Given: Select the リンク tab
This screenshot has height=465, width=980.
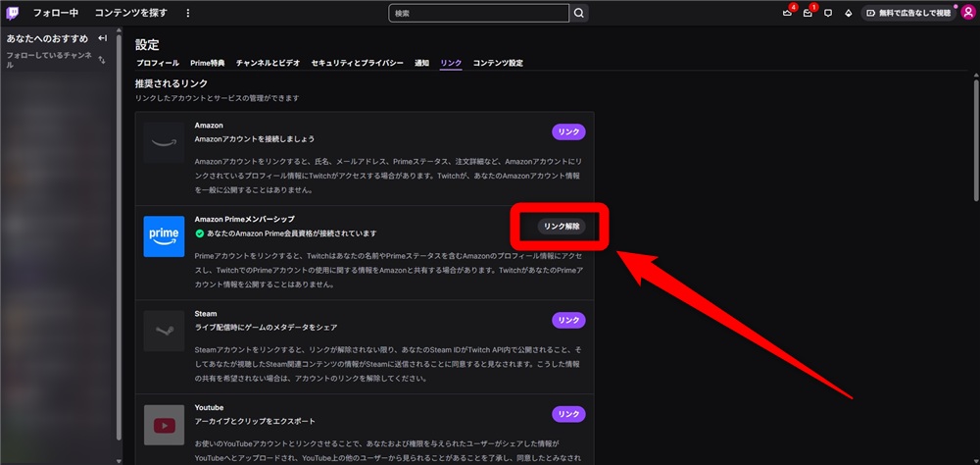Looking at the screenshot, I should coord(451,63).
